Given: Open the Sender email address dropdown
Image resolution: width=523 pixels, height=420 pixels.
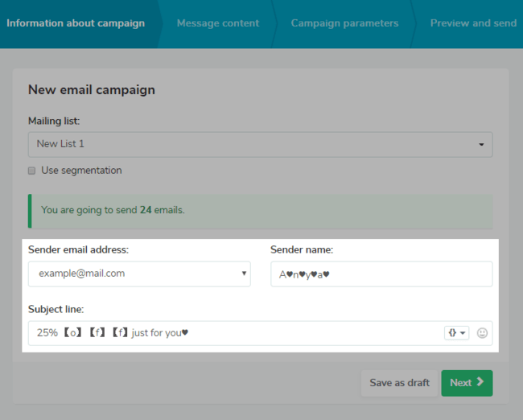Looking at the screenshot, I should tap(139, 274).
